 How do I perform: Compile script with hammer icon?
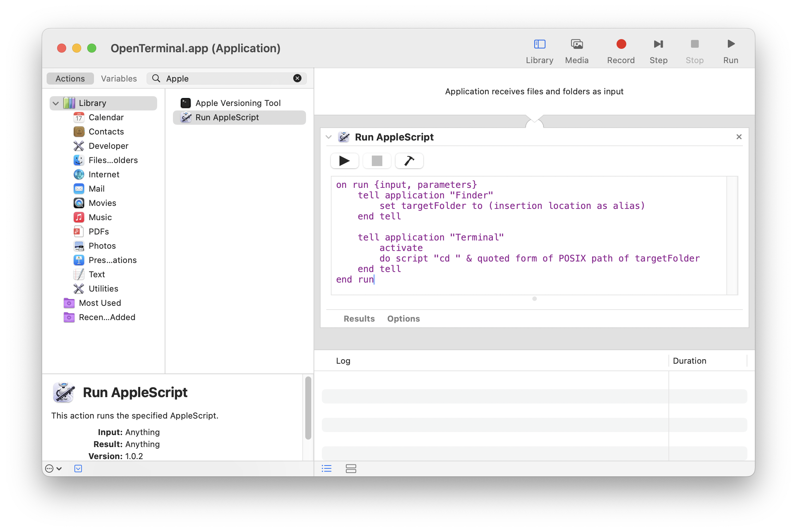pyautogui.click(x=409, y=161)
